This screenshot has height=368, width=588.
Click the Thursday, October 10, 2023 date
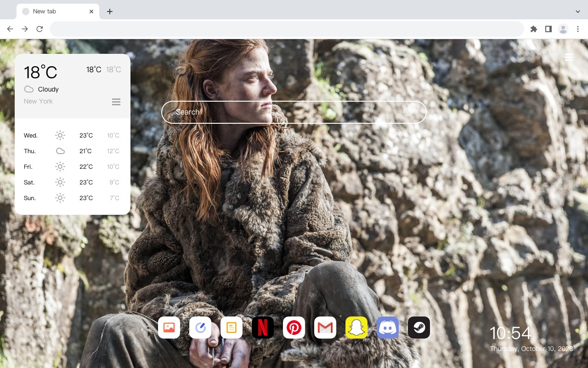click(531, 349)
